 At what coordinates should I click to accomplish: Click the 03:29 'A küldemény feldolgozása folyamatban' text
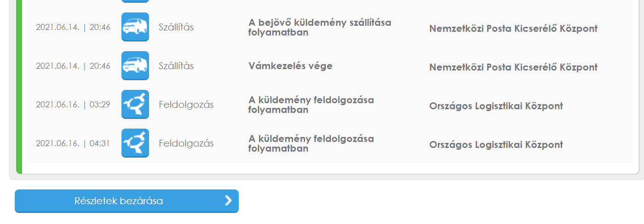(x=311, y=105)
